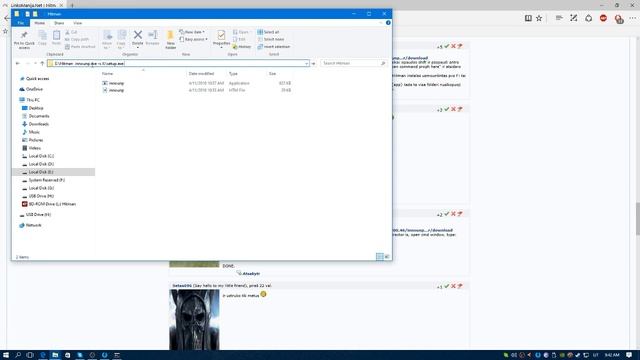
Task: Go up one folder level
Action: pos(42,64)
